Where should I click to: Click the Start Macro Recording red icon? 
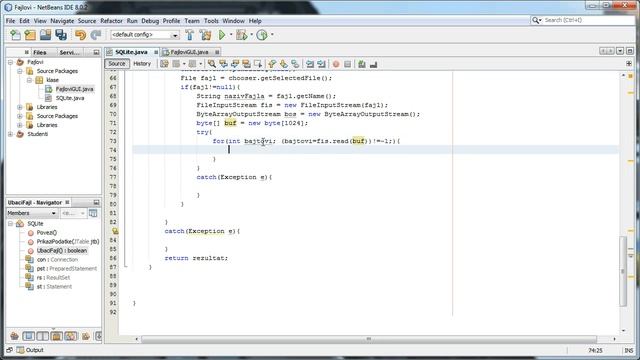(x=336, y=64)
